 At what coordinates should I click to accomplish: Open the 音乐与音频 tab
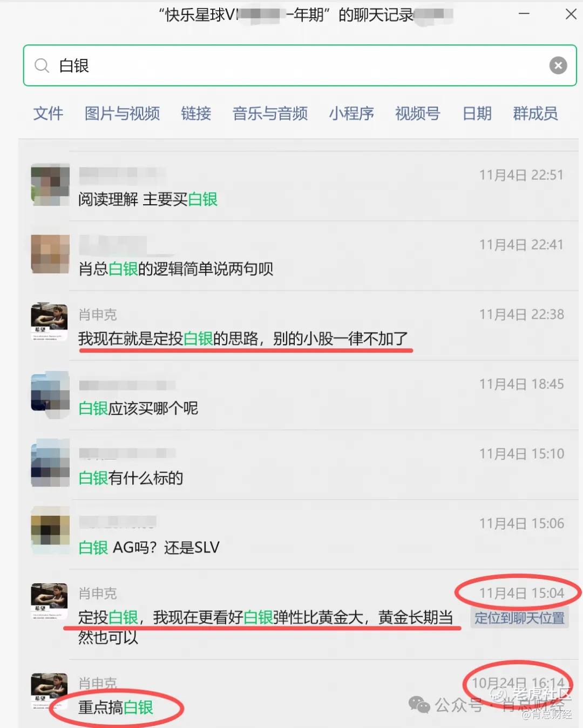(270, 113)
